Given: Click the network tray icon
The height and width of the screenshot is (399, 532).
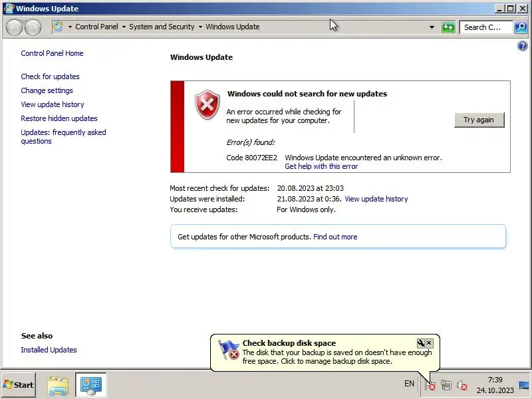Looking at the screenshot, I should tap(446, 385).
